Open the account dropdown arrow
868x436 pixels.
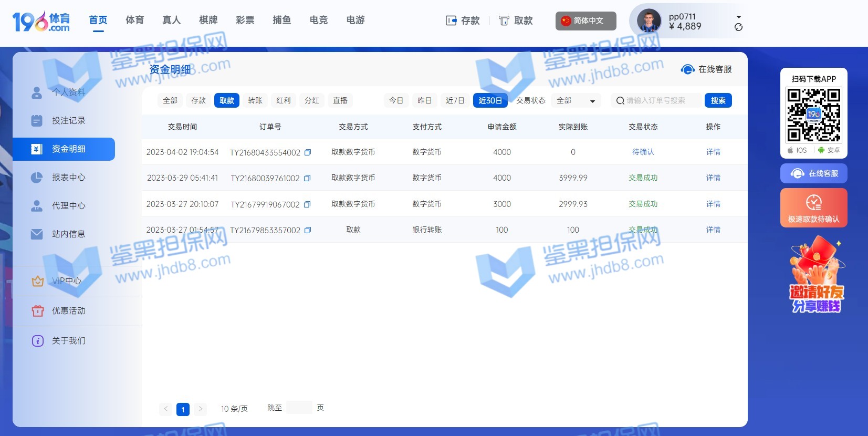pos(738,17)
